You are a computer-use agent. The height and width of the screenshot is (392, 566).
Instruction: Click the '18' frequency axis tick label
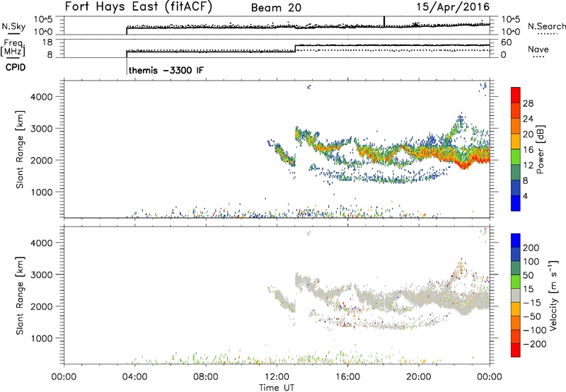pyautogui.click(x=47, y=42)
